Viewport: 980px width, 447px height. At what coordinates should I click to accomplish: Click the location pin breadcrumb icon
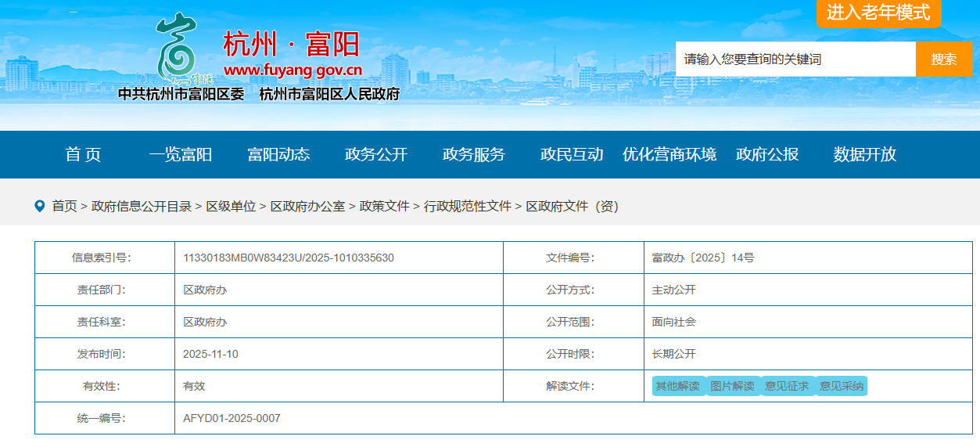click(x=40, y=206)
